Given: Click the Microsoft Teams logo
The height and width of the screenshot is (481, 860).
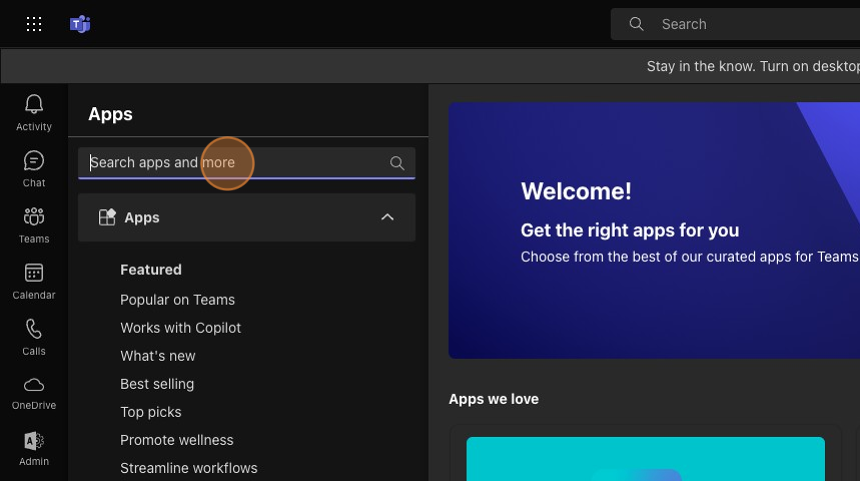Looking at the screenshot, I should pos(80,24).
